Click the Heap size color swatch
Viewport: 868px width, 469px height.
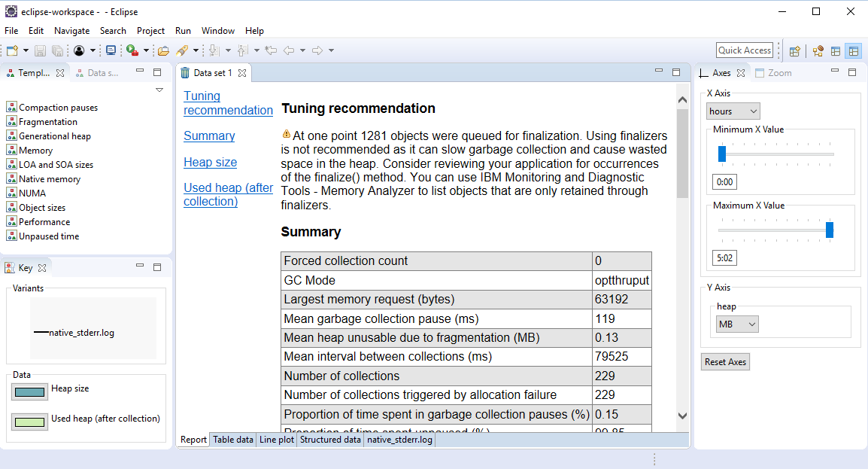[30, 391]
